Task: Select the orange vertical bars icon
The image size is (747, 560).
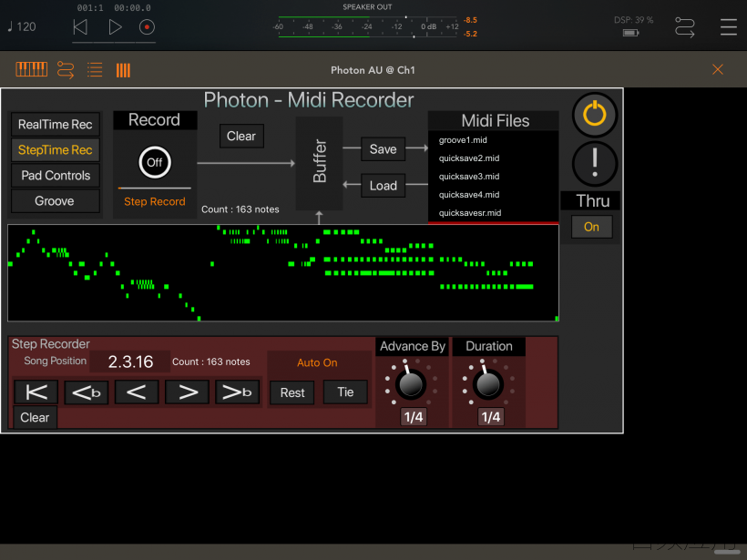Action: (x=123, y=70)
